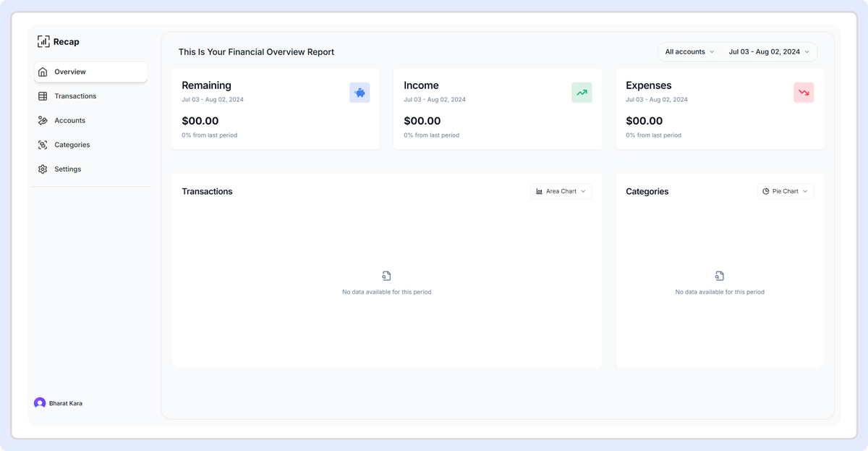Click the $00.00 amount on Expenses card
Screen dimensions: 868x451
click(644, 121)
